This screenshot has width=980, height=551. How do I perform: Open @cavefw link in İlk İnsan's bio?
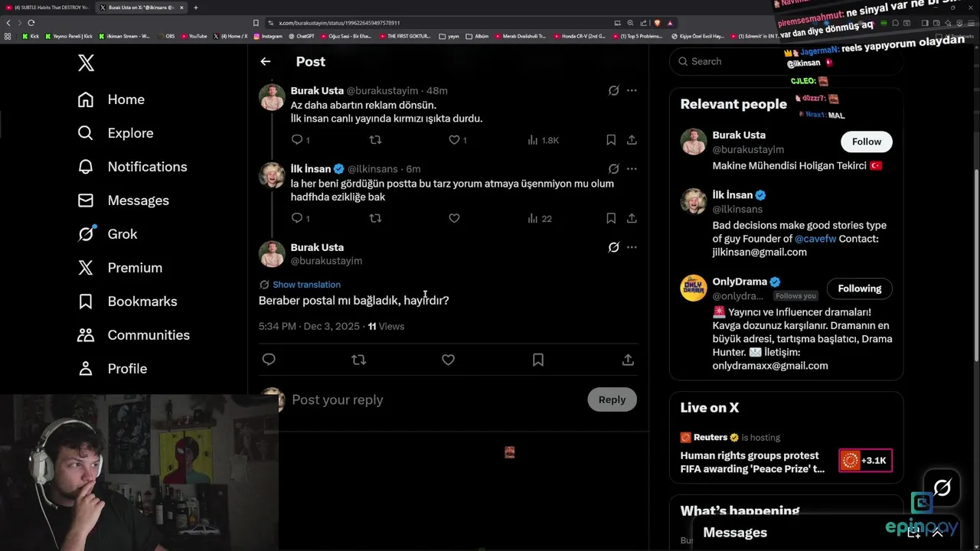(815, 239)
